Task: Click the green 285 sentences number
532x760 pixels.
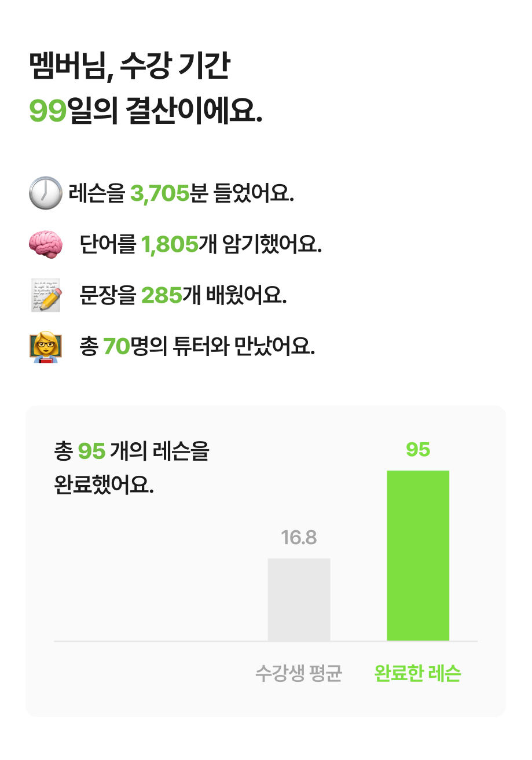Action: [162, 296]
